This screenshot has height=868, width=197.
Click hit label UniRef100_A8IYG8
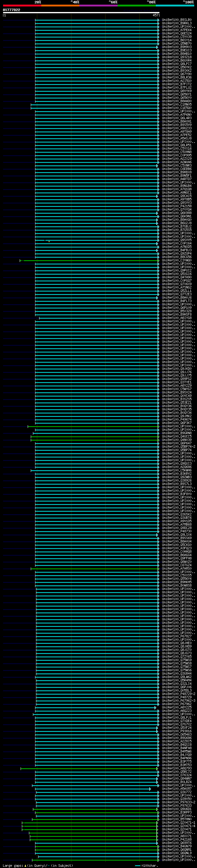[176, 318]
